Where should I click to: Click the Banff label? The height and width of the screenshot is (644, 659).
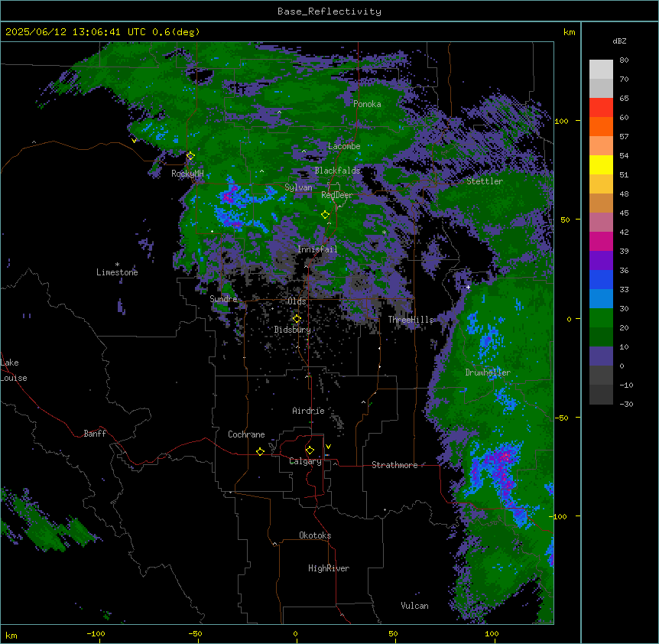pos(95,434)
